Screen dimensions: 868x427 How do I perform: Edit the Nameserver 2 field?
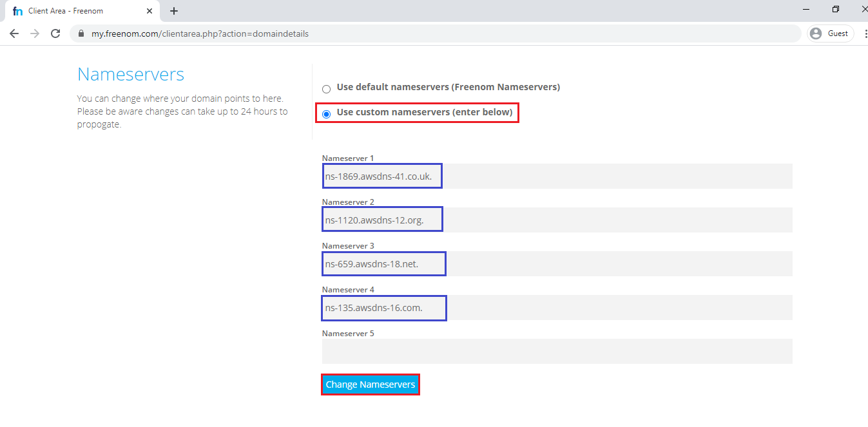[x=557, y=220]
